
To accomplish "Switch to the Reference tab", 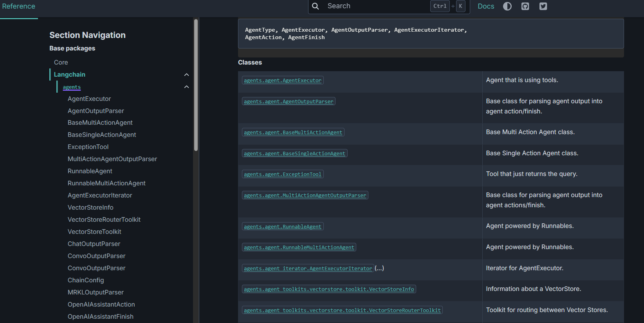I will (x=19, y=6).
